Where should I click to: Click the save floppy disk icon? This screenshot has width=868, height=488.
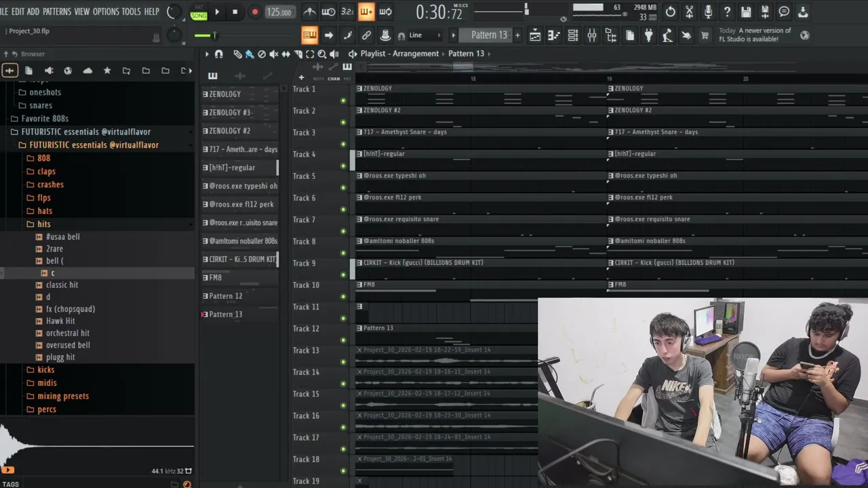[746, 12]
